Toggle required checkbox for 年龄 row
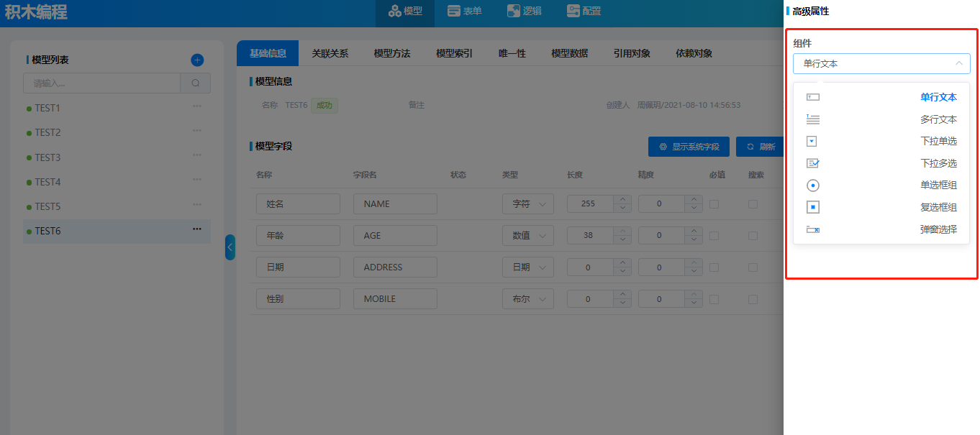Viewport: 980px width, 435px height. (714, 236)
